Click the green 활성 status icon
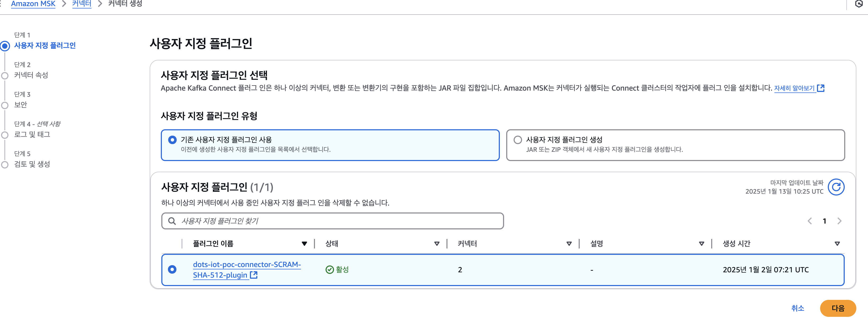The image size is (868, 329). pyautogui.click(x=329, y=270)
